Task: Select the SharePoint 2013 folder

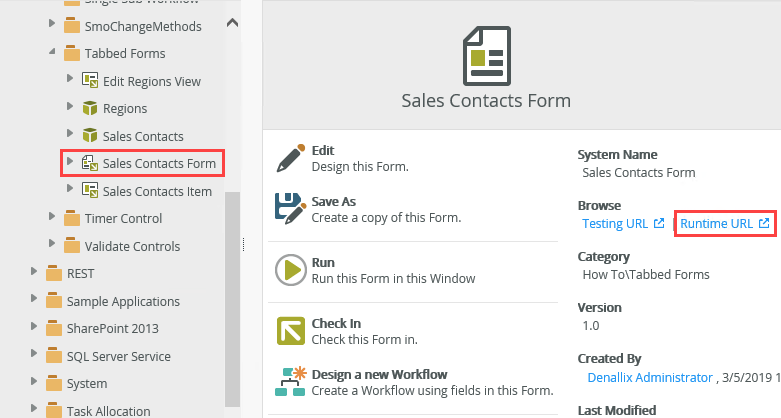Action: tap(112, 328)
